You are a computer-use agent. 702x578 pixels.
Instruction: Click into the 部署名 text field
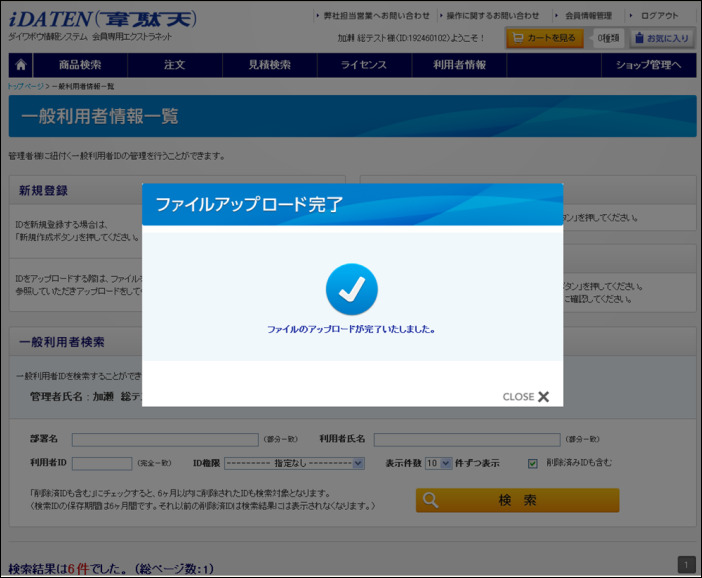(165, 439)
